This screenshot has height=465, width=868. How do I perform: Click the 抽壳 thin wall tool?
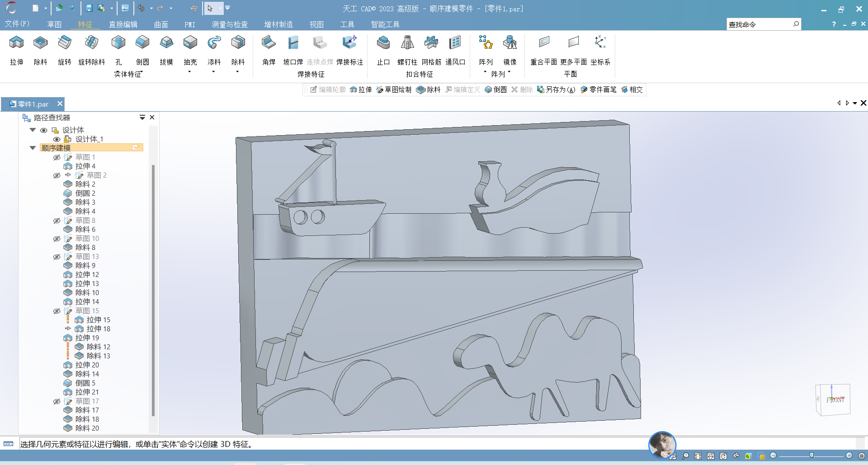[x=190, y=50]
